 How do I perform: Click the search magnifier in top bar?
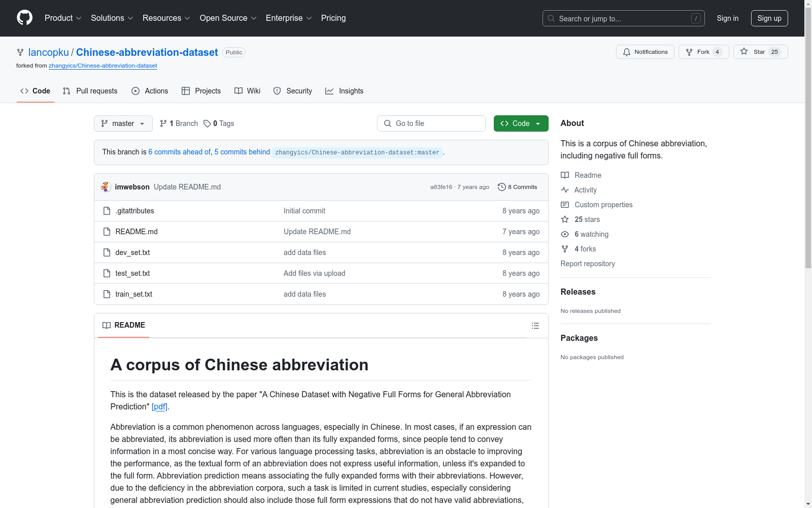[x=551, y=18]
